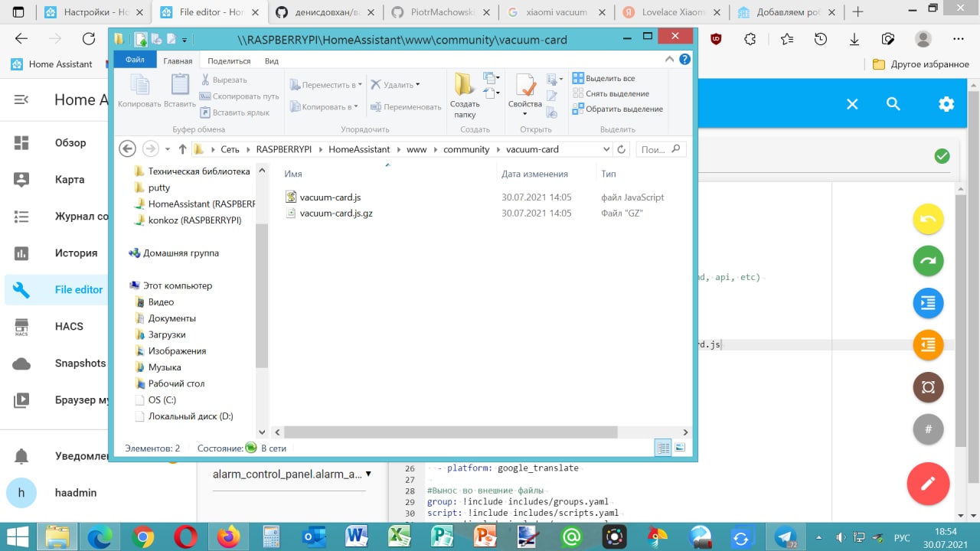Expand the address bar history dropdown

(606, 149)
